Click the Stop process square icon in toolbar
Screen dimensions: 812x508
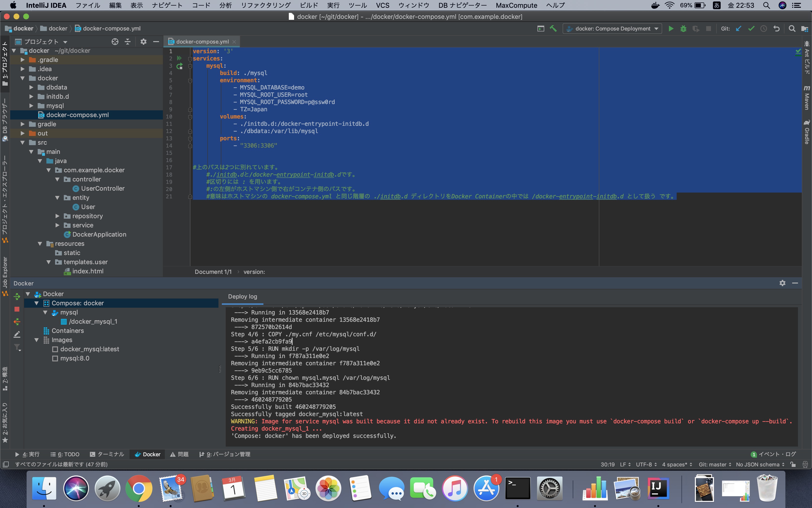point(708,29)
